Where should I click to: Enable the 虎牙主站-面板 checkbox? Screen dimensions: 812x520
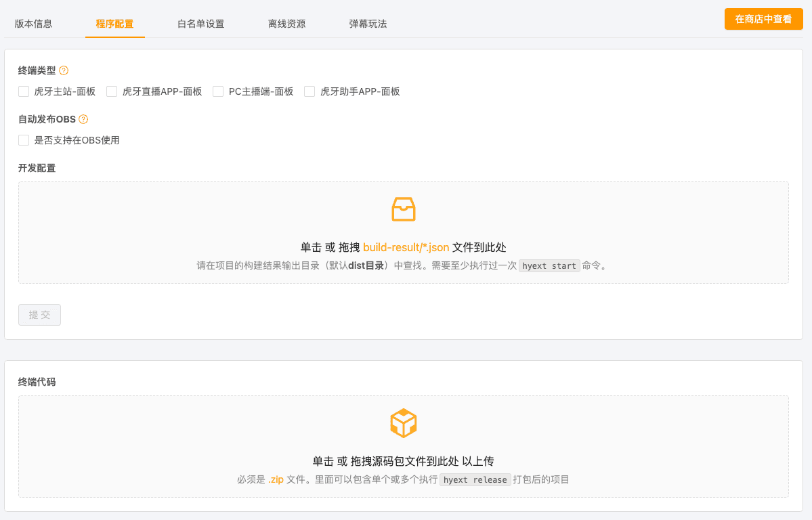click(x=24, y=91)
